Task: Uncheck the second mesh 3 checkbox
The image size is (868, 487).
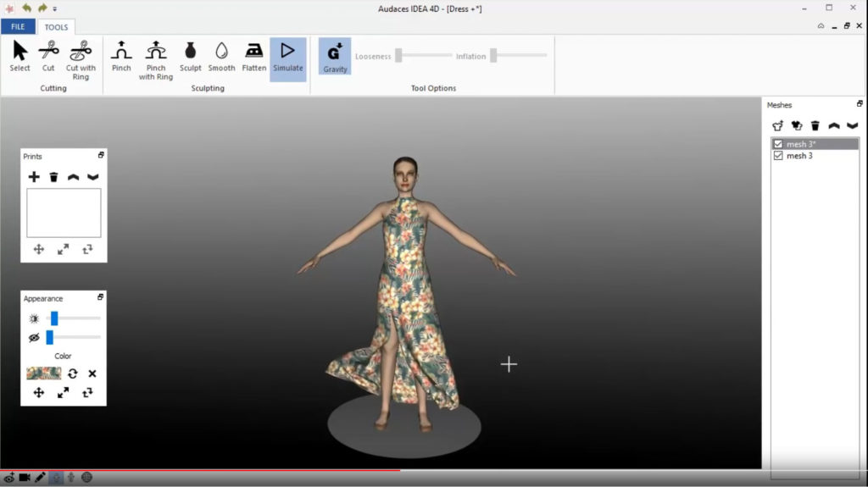Action: point(778,156)
